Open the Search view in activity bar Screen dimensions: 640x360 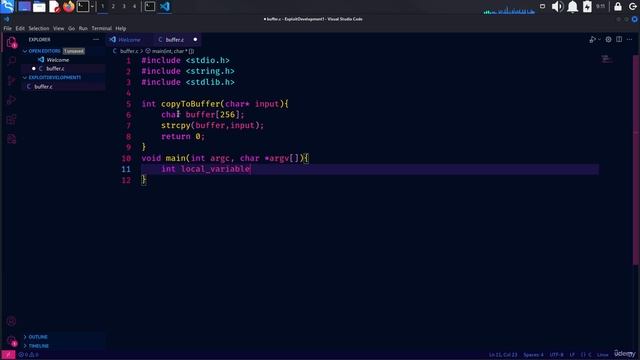11,61
